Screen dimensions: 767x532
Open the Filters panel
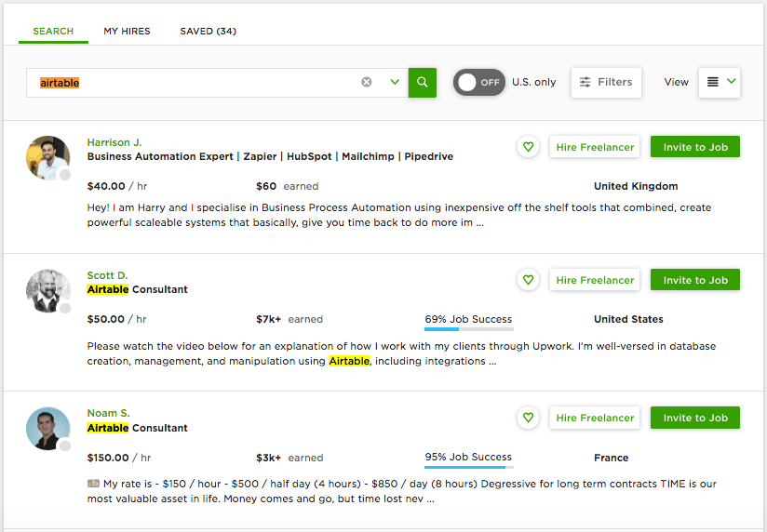(606, 82)
